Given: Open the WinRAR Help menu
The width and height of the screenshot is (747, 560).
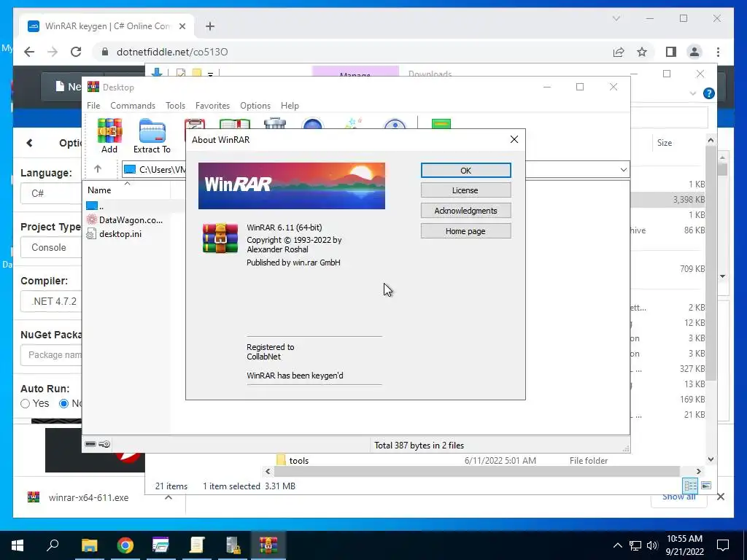Looking at the screenshot, I should (x=290, y=105).
